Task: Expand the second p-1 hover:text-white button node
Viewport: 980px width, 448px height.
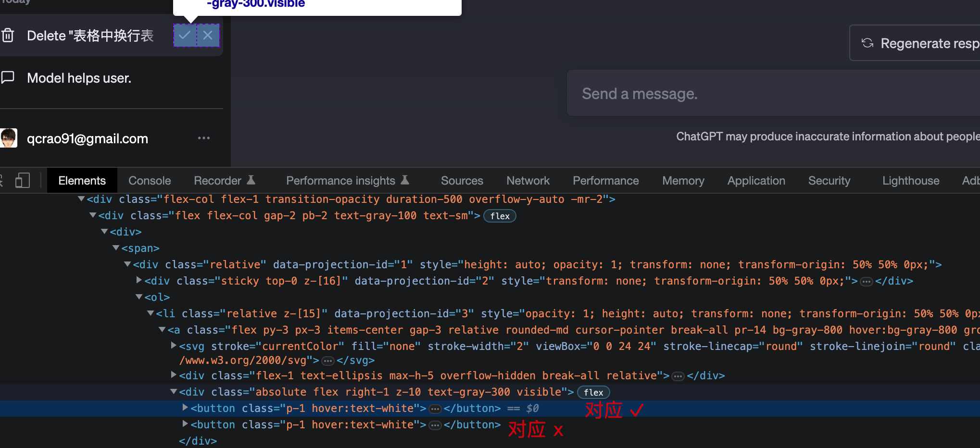Action: pyautogui.click(x=185, y=424)
